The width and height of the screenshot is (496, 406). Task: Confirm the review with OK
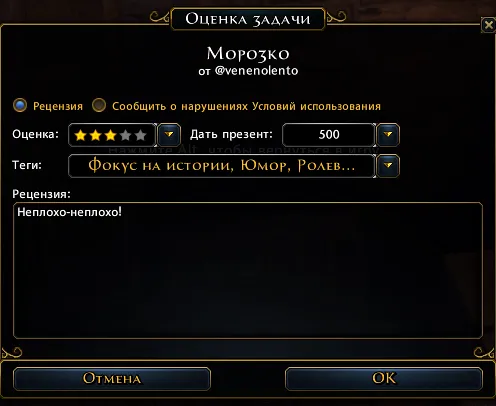tap(384, 379)
